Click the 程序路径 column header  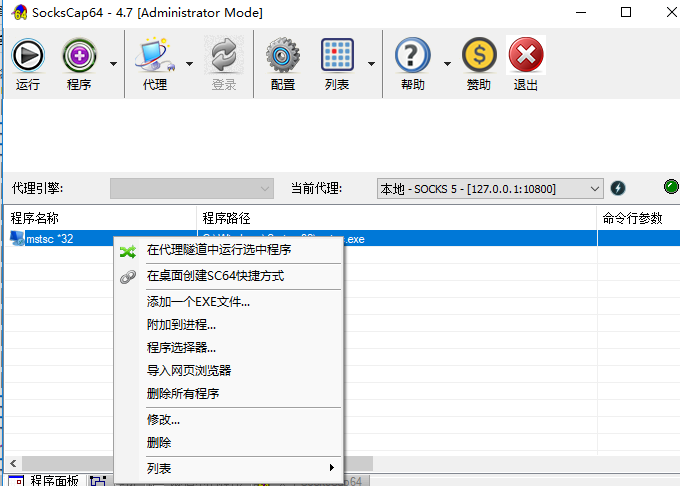[x=226, y=218]
